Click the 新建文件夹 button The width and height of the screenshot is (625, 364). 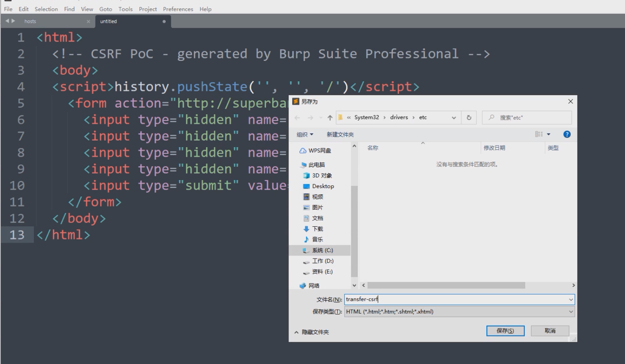(x=340, y=134)
